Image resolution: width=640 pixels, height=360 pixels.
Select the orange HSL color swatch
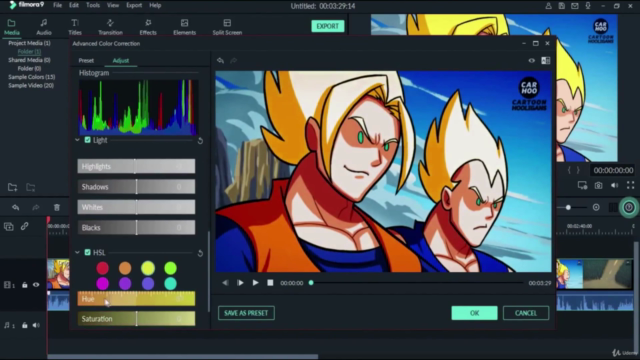125,268
